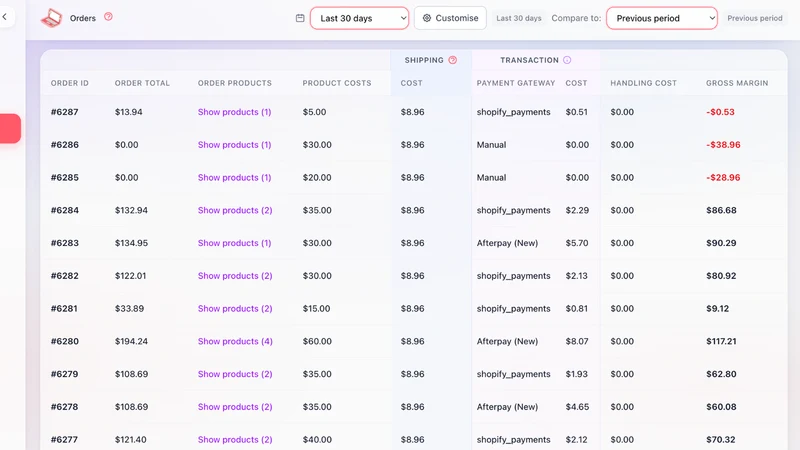The height and width of the screenshot is (450, 800).
Task: Click transaction cost $8.07
Action: click(577, 341)
